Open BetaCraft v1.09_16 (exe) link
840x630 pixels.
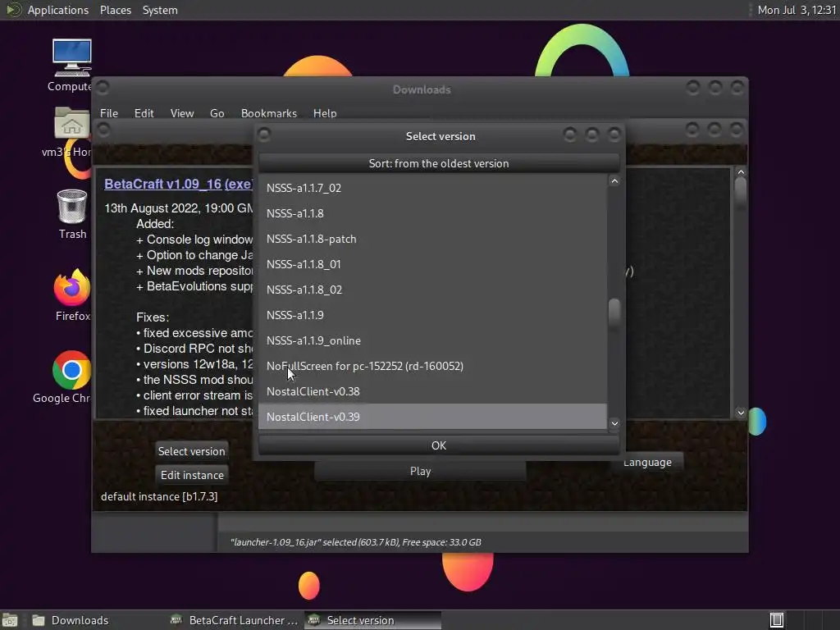178,184
